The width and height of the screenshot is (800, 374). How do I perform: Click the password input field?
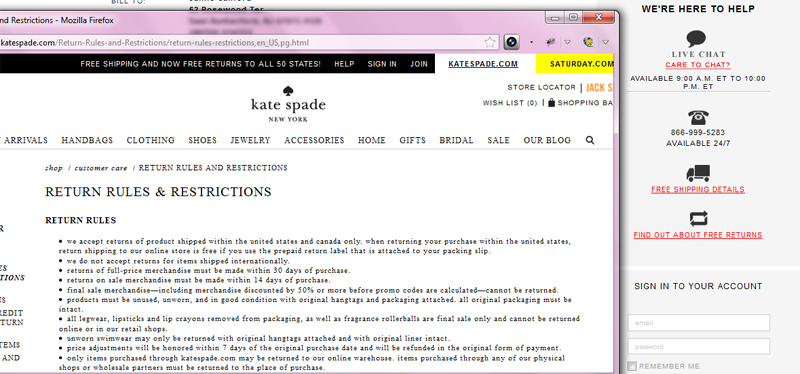(x=698, y=346)
